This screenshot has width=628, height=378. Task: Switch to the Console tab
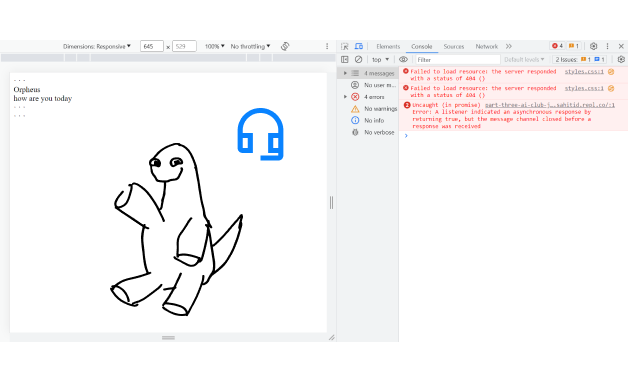(x=422, y=46)
